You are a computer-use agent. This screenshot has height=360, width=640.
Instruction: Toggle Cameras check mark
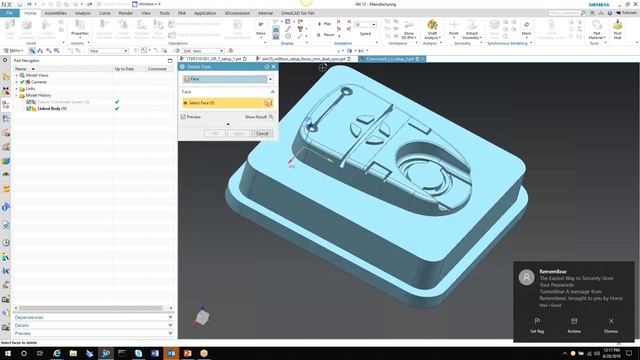click(x=22, y=82)
